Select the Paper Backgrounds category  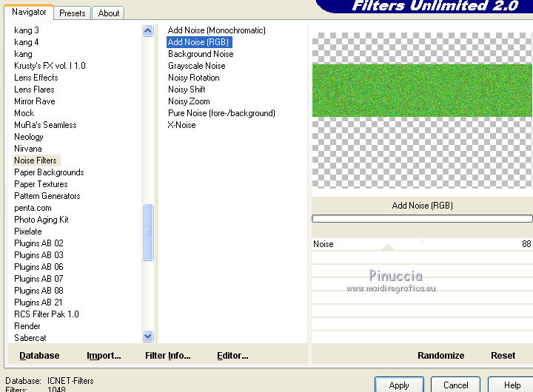tap(49, 172)
